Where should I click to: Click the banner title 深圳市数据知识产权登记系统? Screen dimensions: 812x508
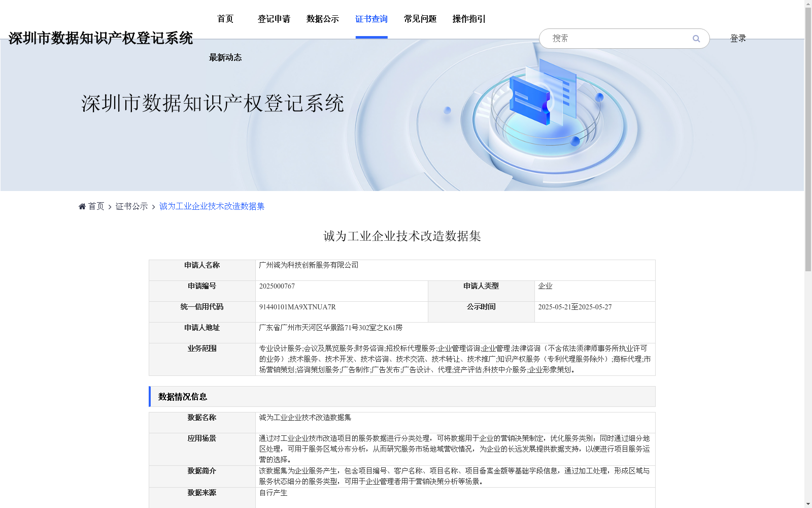(213, 103)
